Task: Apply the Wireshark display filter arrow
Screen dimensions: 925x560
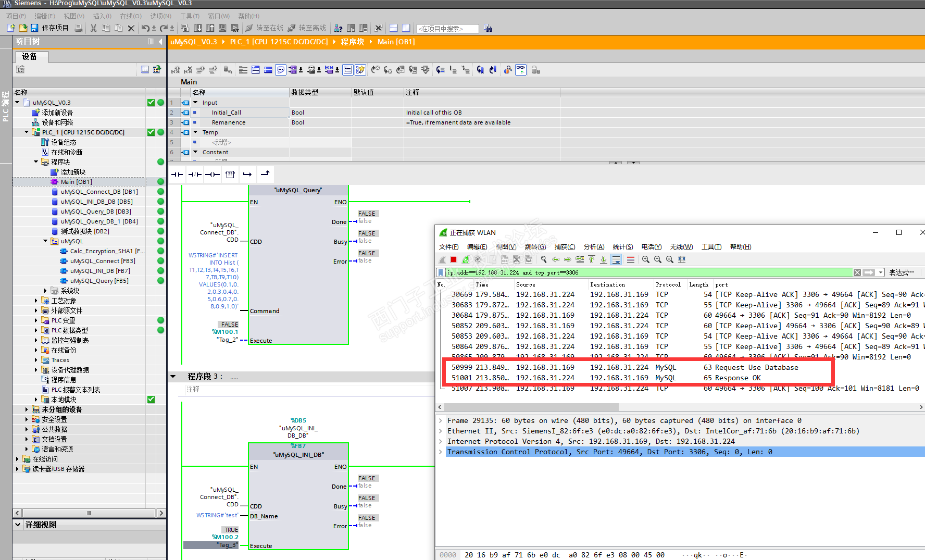Action: tap(869, 272)
